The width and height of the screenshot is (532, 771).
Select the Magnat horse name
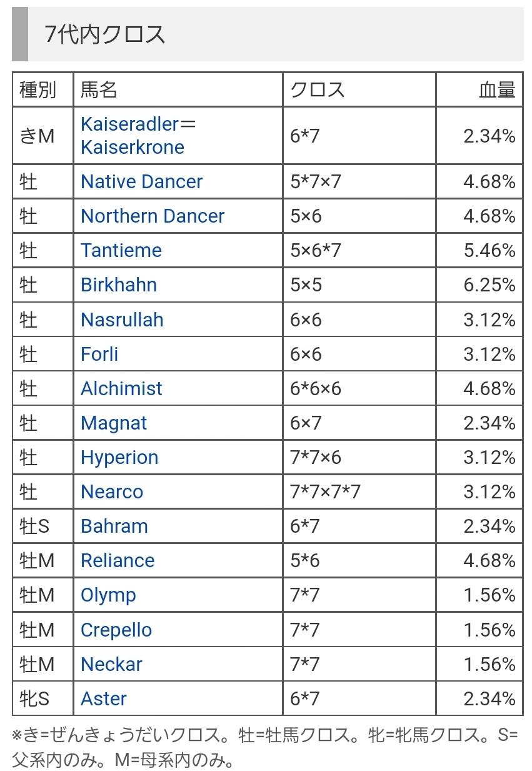pos(114,423)
